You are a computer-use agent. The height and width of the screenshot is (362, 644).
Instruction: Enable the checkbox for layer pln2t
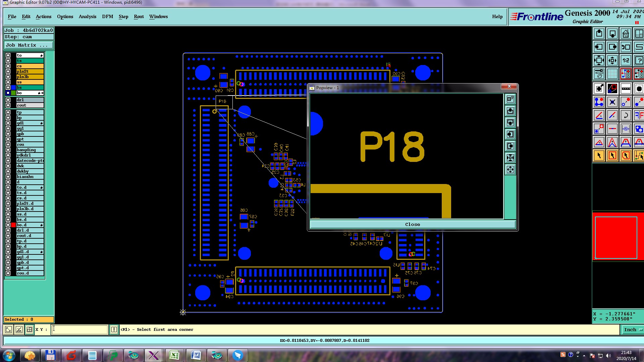8,71
